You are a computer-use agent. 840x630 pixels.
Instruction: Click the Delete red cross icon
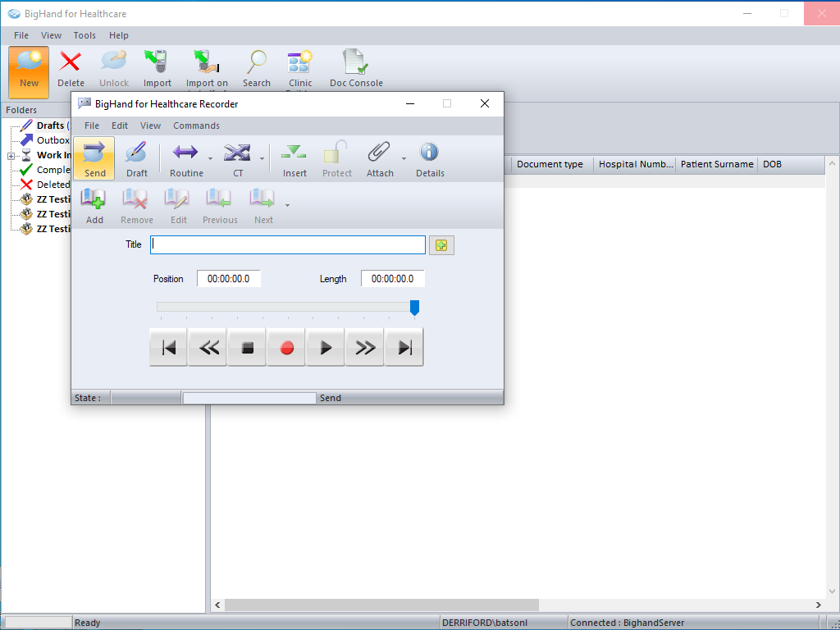[x=71, y=62]
